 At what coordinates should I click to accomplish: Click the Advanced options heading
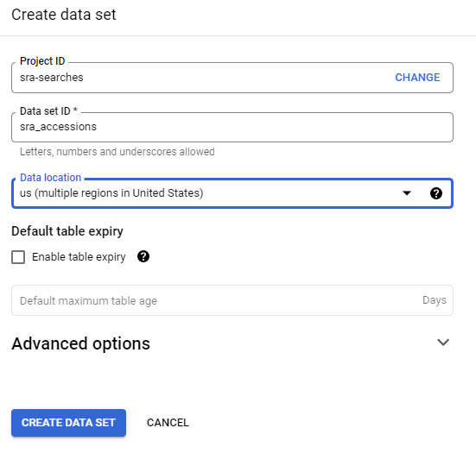[x=80, y=343]
